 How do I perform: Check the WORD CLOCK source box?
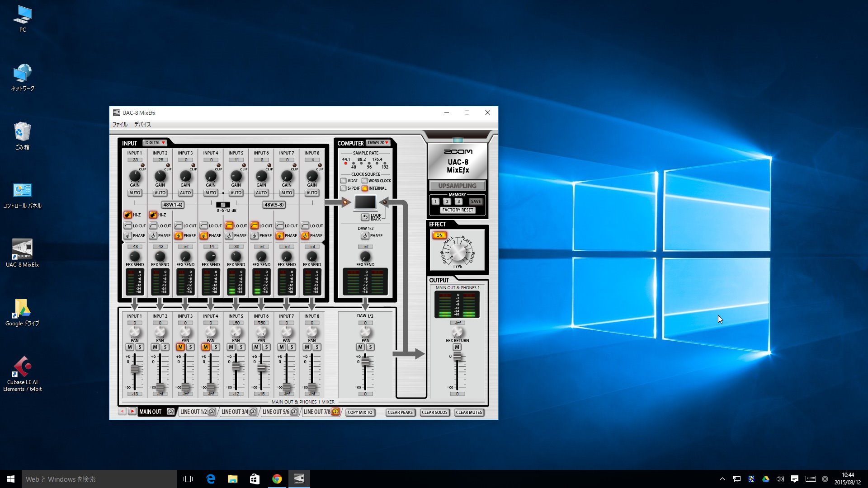pyautogui.click(x=364, y=181)
